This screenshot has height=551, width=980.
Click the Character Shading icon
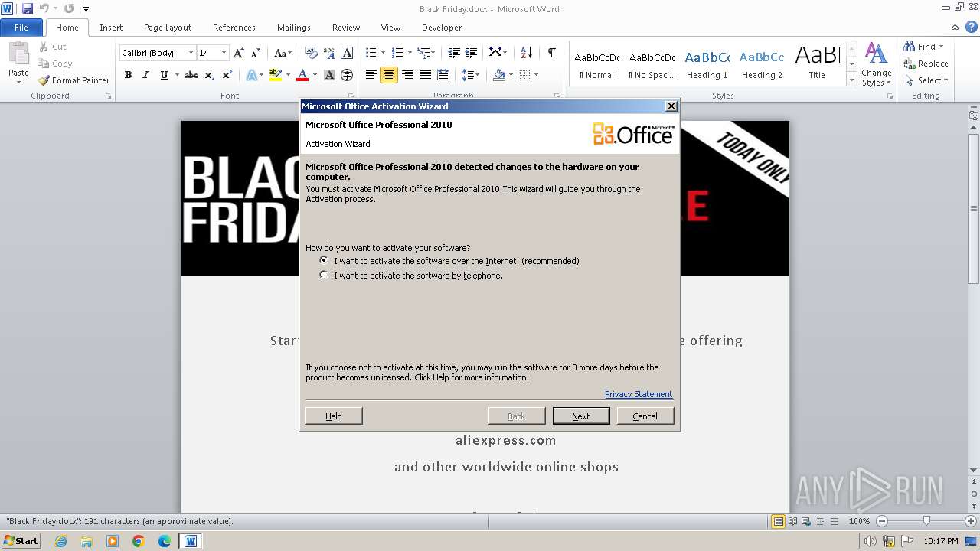point(329,75)
